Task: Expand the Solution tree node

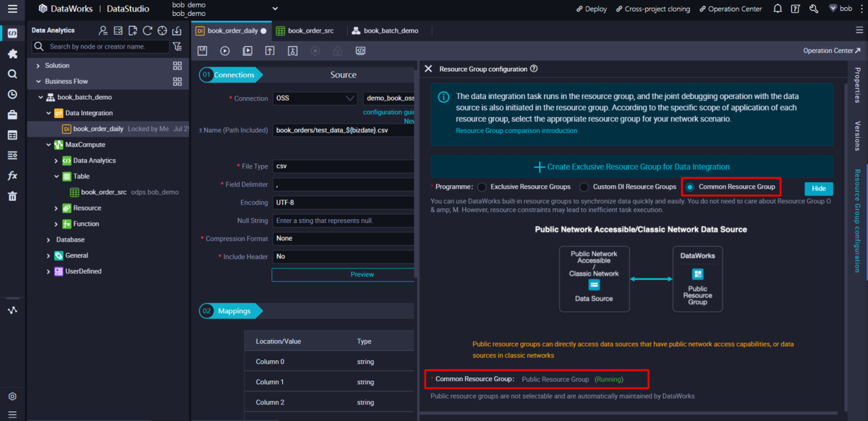Action: pyautogui.click(x=38, y=65)
